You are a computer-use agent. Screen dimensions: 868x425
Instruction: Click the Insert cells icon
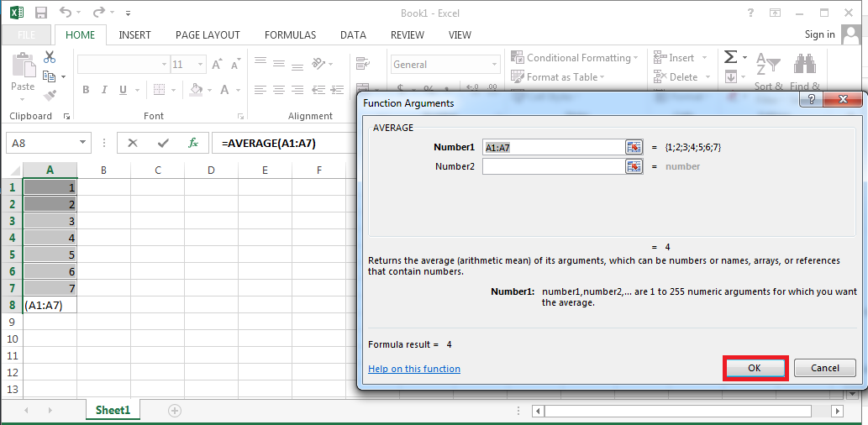(660, 58)
